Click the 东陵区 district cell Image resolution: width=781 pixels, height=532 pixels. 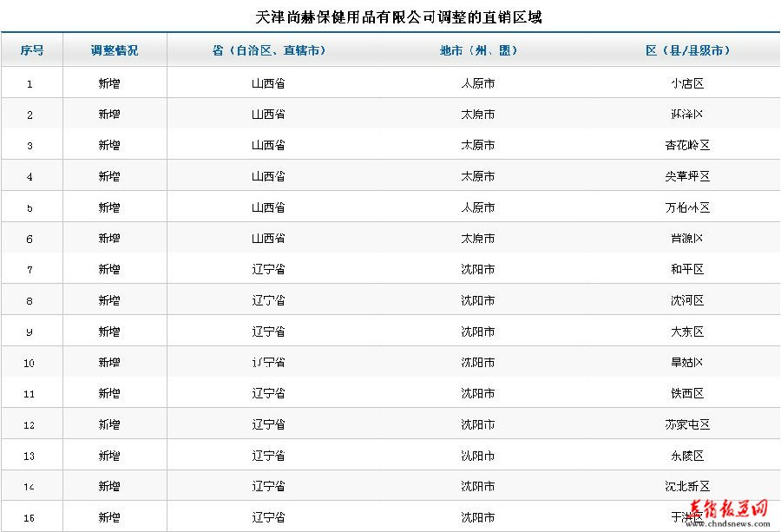[687, 456]
